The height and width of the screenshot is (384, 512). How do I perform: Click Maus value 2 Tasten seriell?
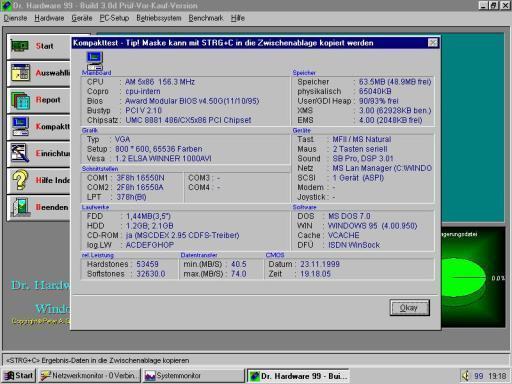point(360,149)
